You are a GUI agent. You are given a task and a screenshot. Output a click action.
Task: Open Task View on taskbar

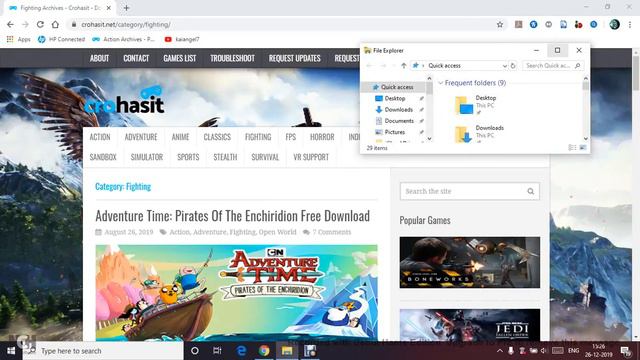pos(217,351)
